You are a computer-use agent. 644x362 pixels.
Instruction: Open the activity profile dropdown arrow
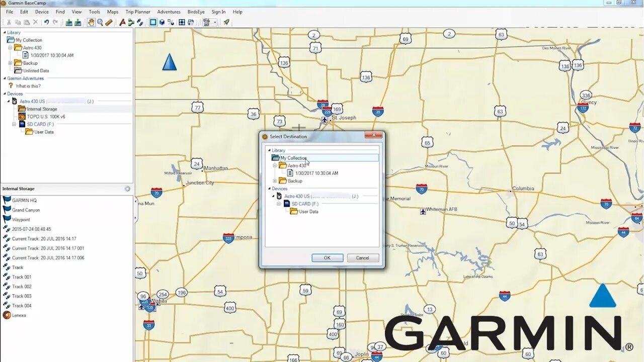click(x=215, y=22)
